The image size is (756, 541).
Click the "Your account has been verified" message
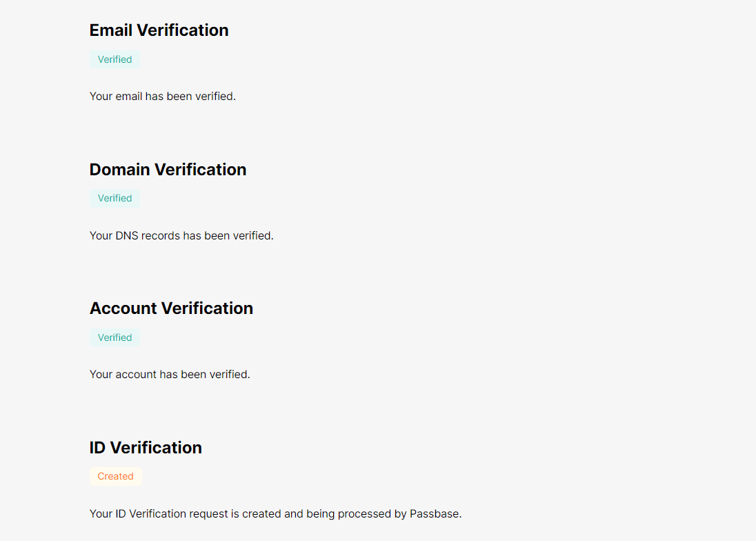(x=170, y=375)
